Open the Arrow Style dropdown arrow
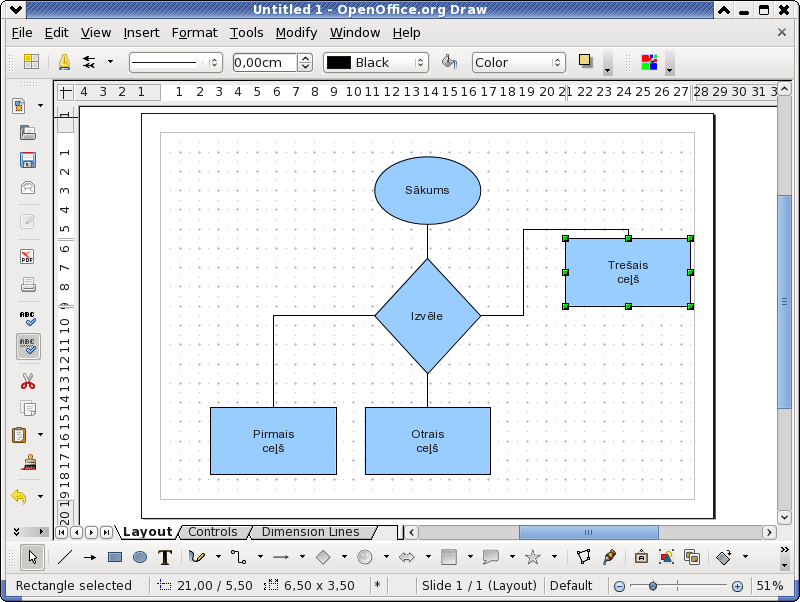The image size is (800, 602). click(x=110, y=62)
